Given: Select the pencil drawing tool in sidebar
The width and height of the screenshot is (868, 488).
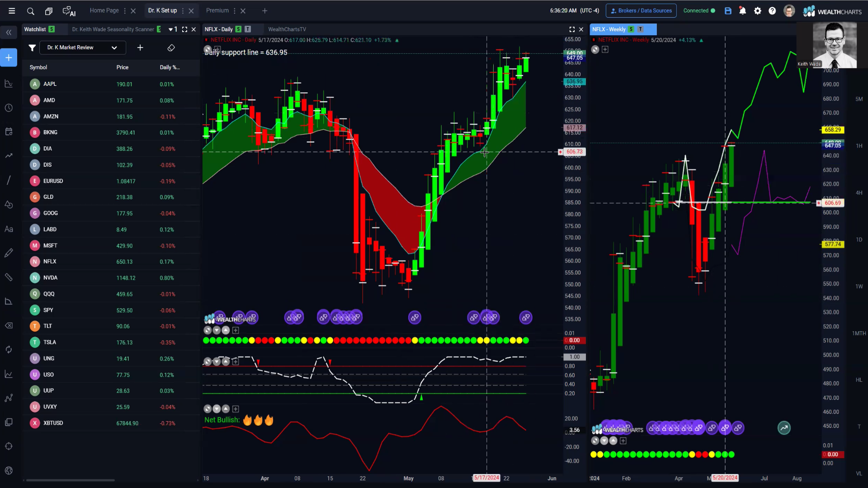Looking at the screenshot, I should (9, 253).
